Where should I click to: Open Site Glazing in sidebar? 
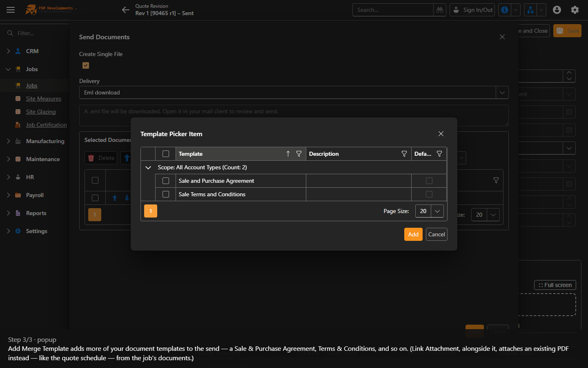pos(41,112)
